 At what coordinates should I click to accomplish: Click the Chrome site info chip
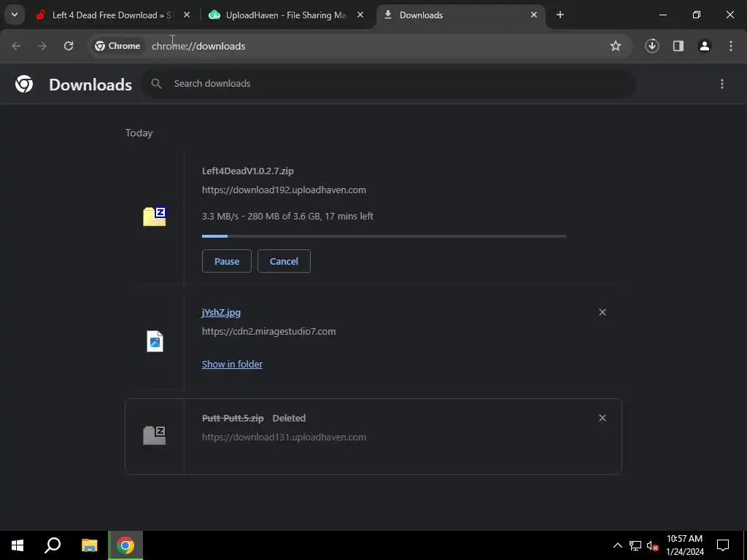117,46
